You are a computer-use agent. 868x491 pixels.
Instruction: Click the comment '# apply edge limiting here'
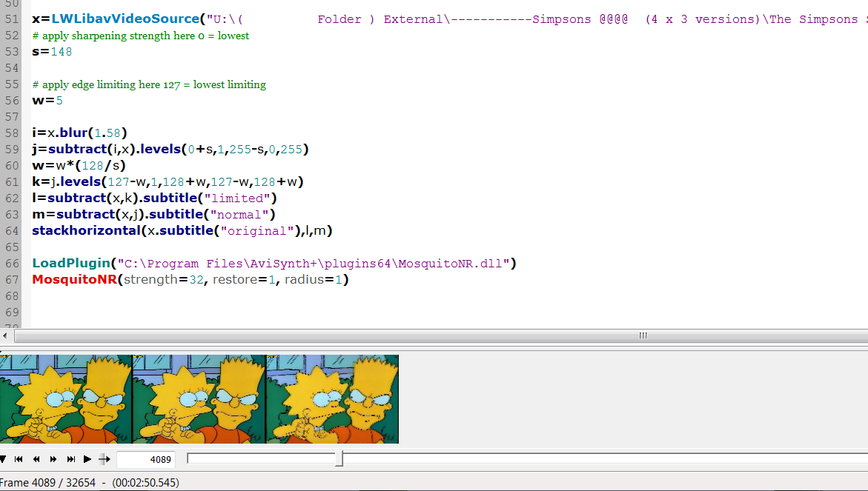pyautogui.click(x=96, y=84)
